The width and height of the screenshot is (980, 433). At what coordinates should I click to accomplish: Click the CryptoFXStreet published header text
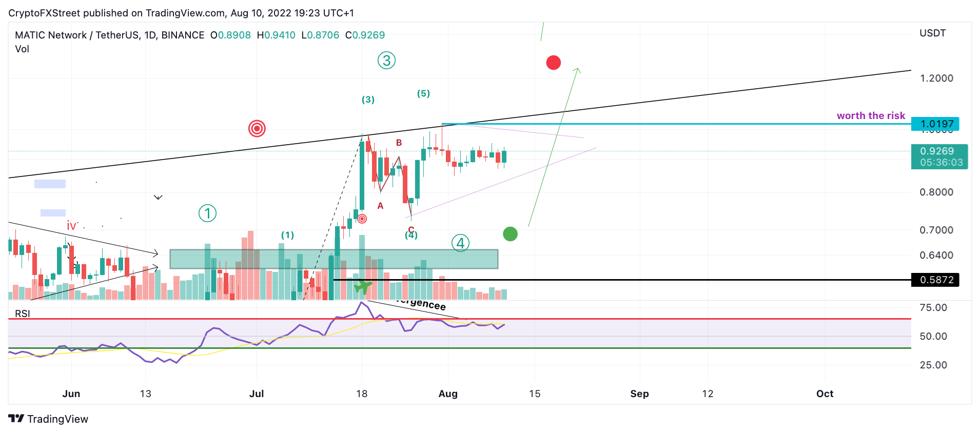tap(181, 13)
